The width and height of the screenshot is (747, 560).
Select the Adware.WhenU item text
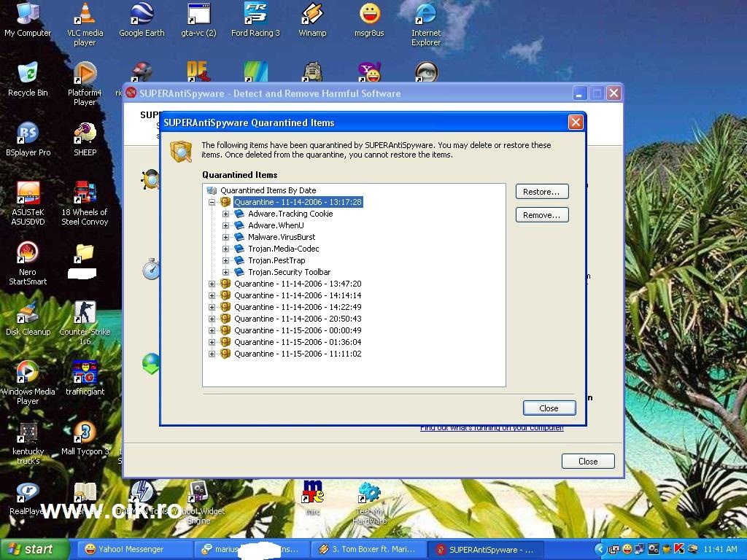(276, 226)
